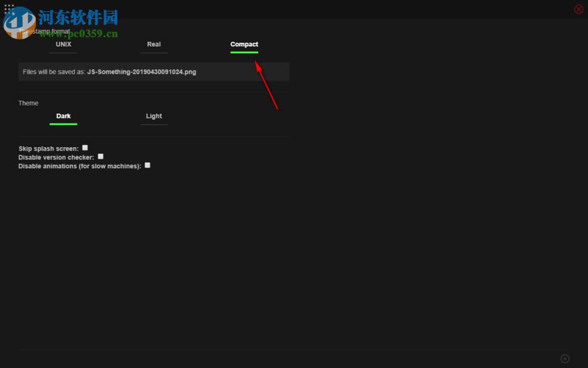Enable Skip splash screen checkbox

pos(85,148)
